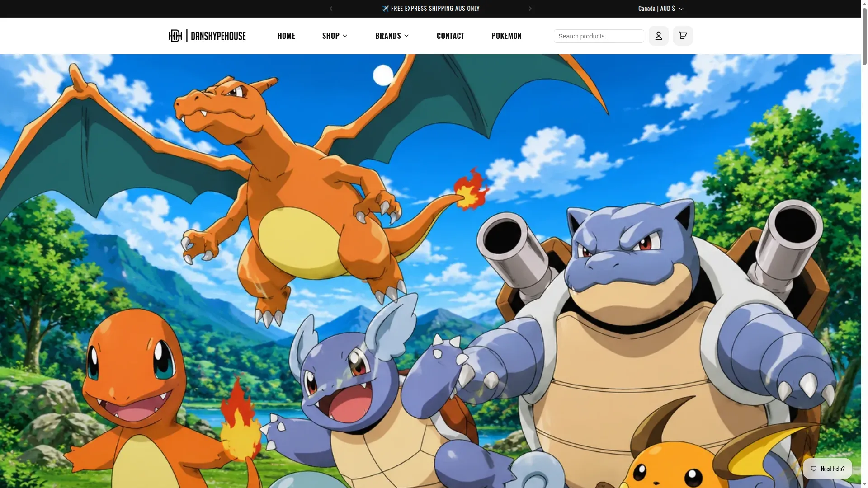Go to the HOME page
Viewport: 868px width, 488px height.
[x=286, y=36]
